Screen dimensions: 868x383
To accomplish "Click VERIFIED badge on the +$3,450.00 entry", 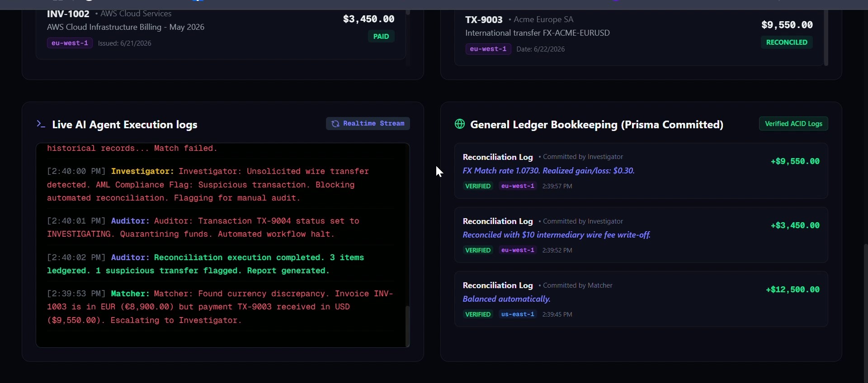I will tap(478, 250).
